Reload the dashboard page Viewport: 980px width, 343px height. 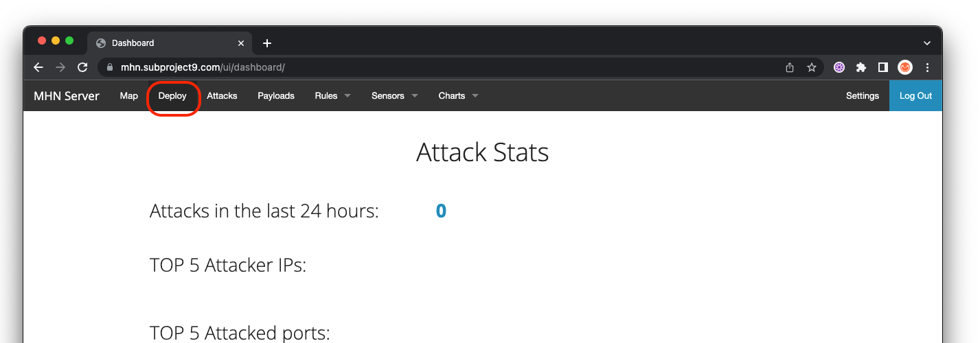pos(82,67)
